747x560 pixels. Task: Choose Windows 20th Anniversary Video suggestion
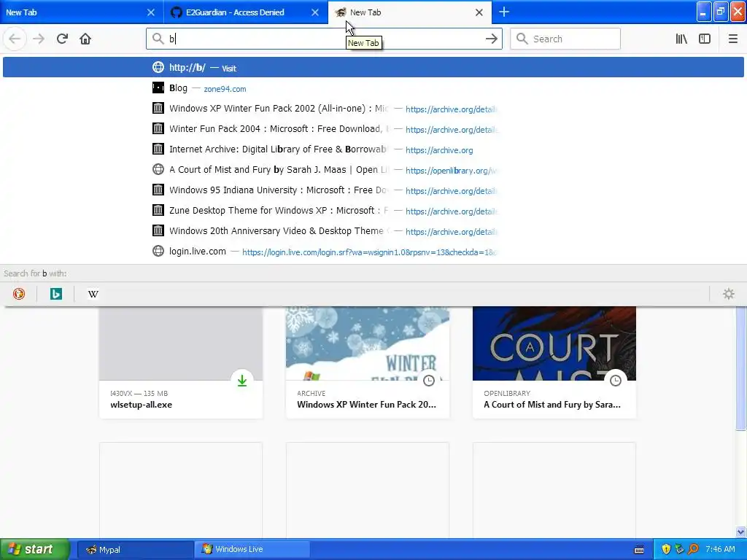(x=373, y=231)
